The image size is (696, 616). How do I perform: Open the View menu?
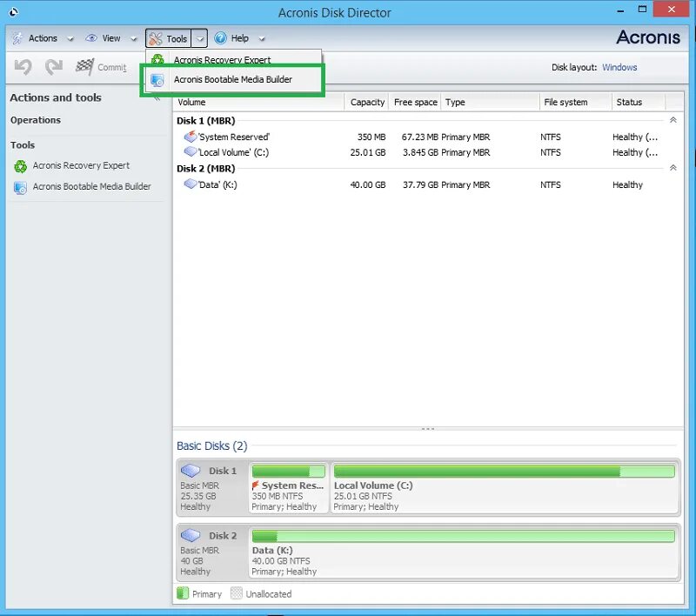[x=111, y=38]
